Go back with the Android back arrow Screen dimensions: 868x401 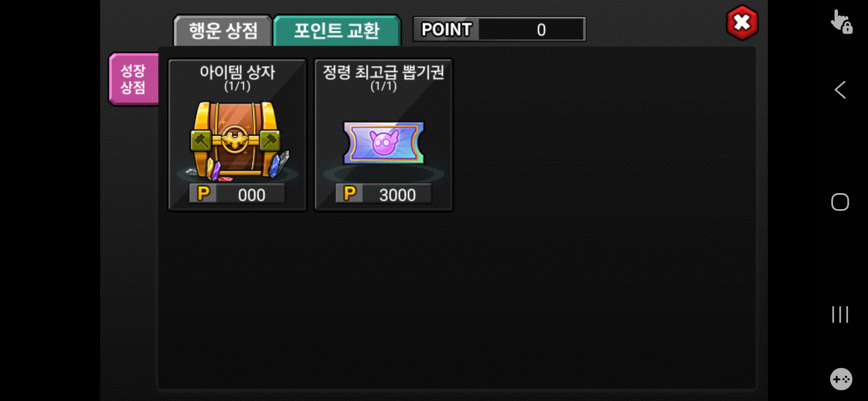point(840,90)
